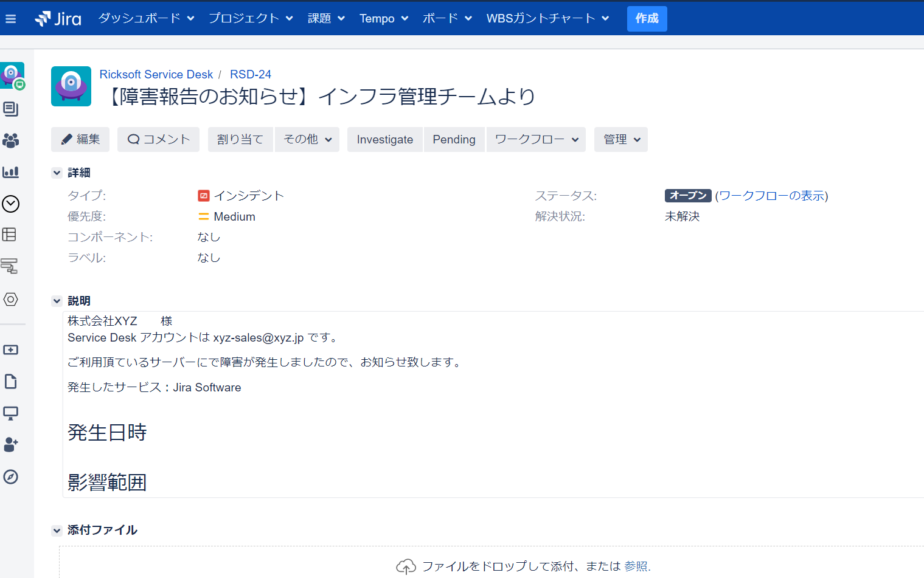This screenshot has width=924, height=578.
Task: Click the monitor icon in sidebar
Action: pos(10,413)
